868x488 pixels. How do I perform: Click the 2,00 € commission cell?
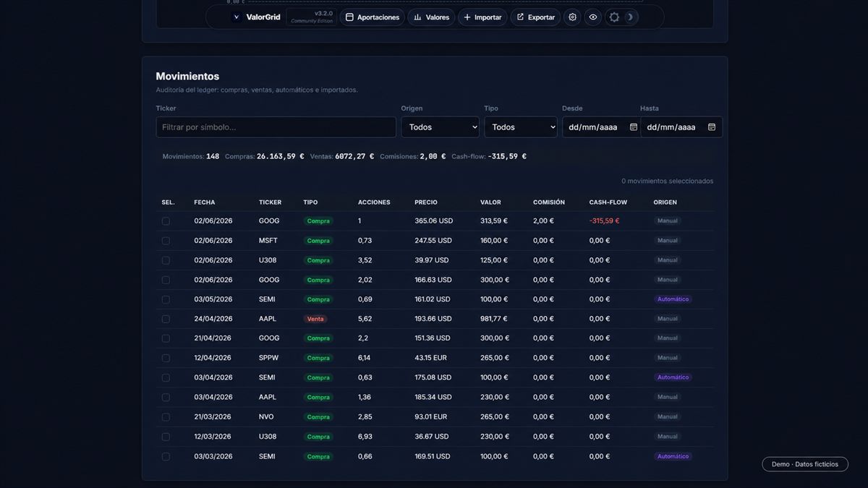[543, 221]
